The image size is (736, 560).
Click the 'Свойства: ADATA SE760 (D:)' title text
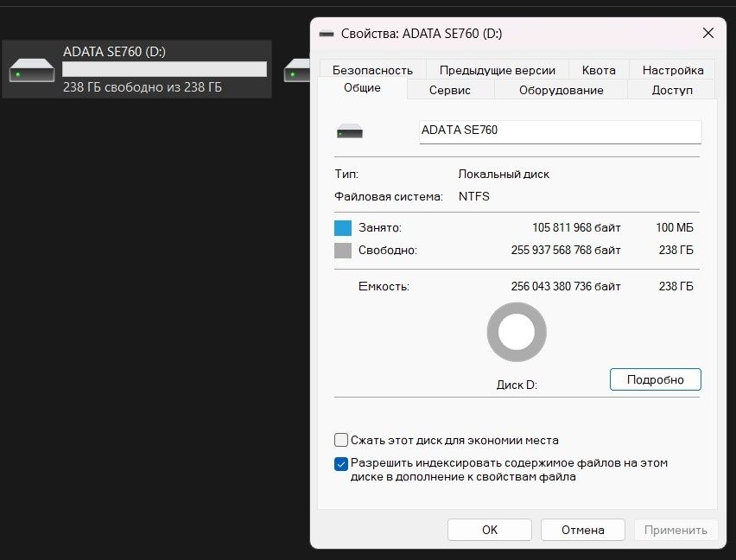[x=421, y=34]
